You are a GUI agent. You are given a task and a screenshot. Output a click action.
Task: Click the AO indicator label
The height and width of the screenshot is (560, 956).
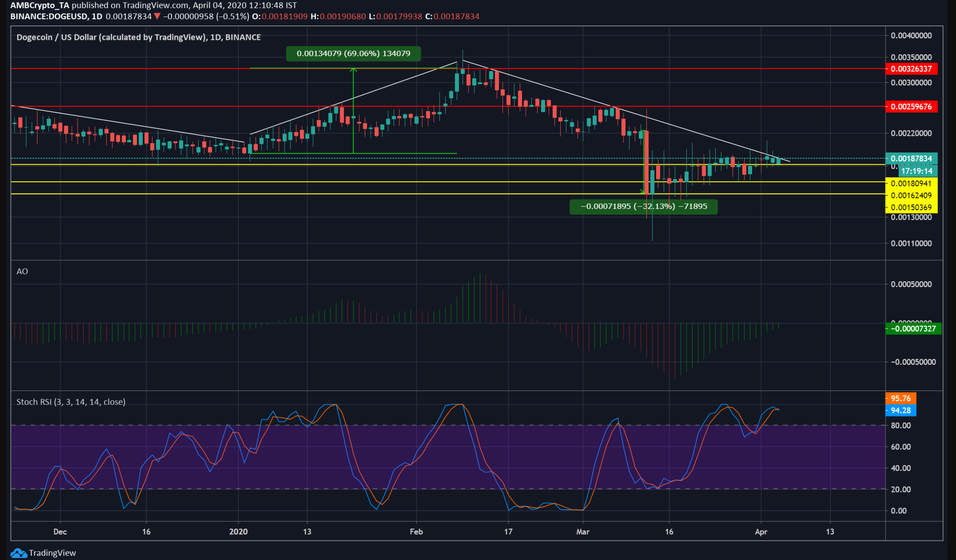coord(22,271)
